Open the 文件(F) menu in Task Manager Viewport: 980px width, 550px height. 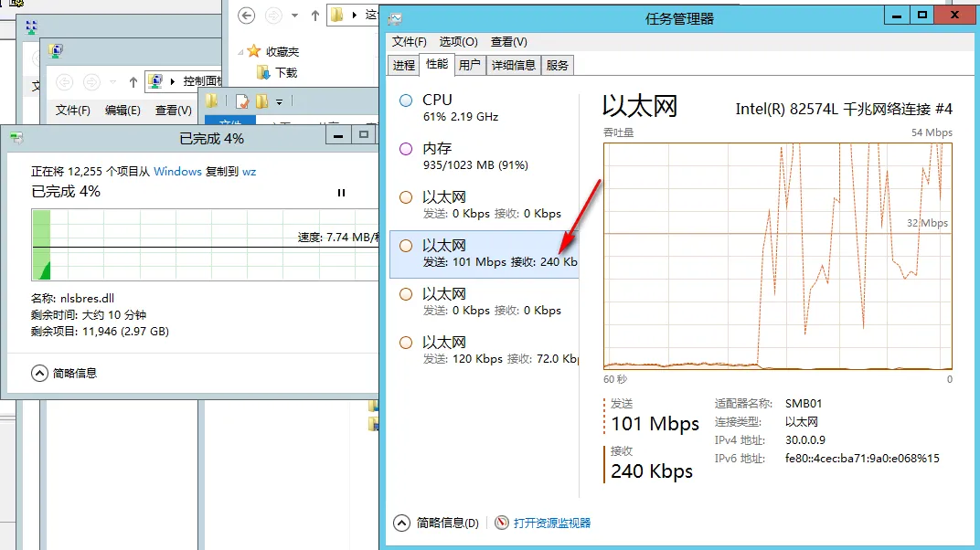(409, 42)
